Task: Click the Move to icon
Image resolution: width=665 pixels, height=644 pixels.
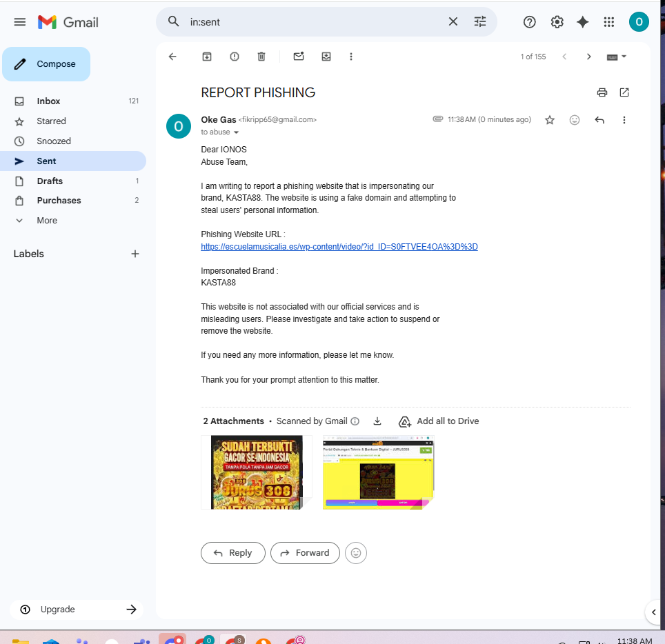Action: point(326,57)
